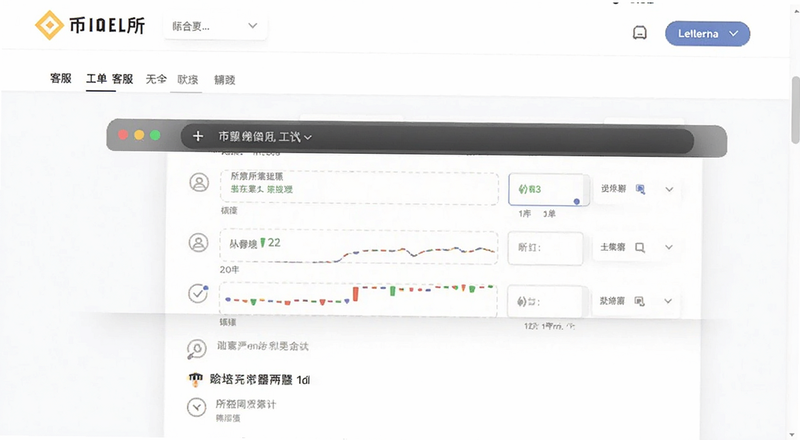The width and height of the screenshot is (800, 440).
Task: Go to the 吹琢 tab
Action: (187, 80)
